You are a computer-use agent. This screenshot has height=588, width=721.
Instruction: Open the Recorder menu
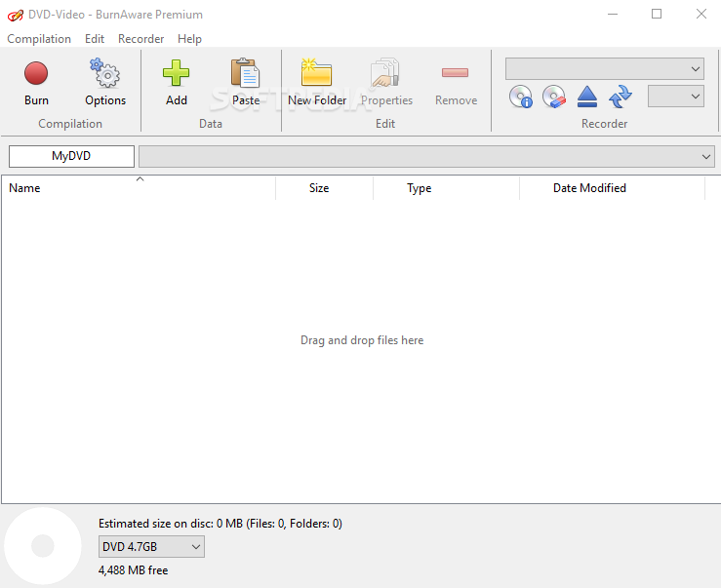(x=140, y=39)
